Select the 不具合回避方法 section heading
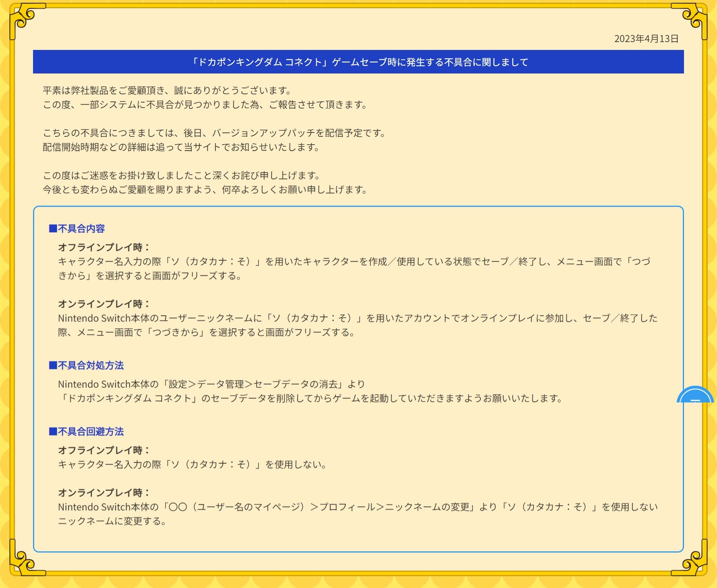The height and width of the screenshot is (588, 717). [x=91, y=432]
